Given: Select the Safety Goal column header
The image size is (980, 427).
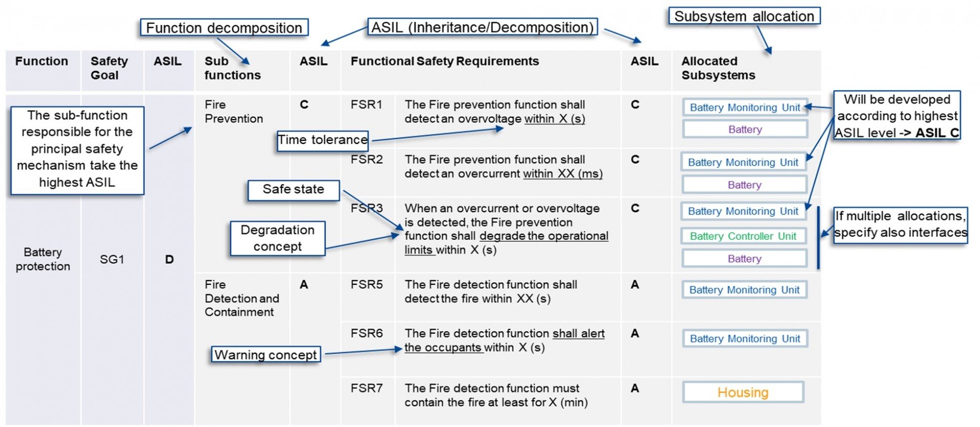Looking at the screenshot, I should [x=109, y=68].
